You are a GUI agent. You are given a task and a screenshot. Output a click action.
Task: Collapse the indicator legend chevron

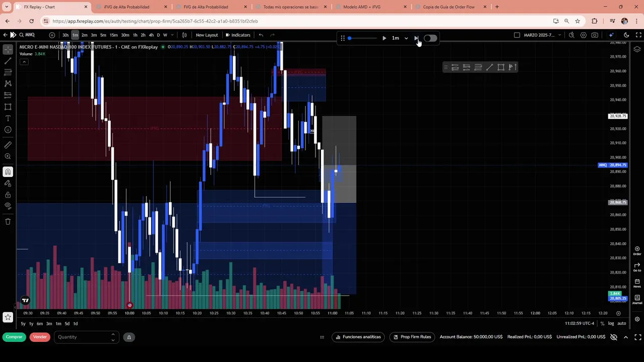click(x=24, y=62)
